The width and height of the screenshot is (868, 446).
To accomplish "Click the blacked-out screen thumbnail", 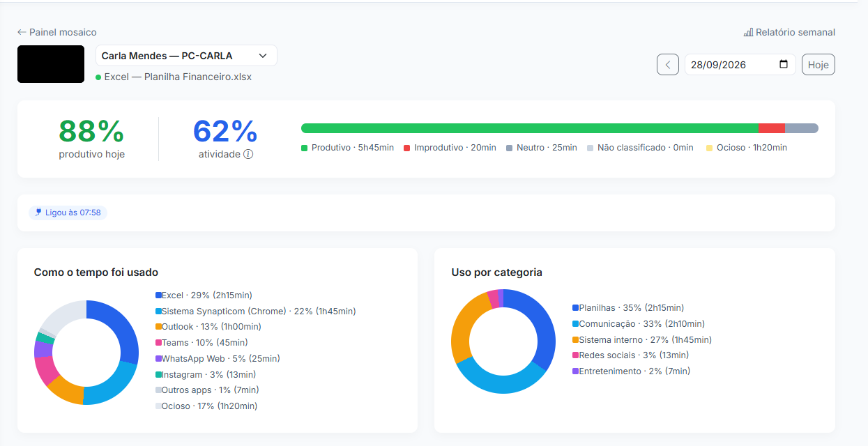I will click(51, 64).
